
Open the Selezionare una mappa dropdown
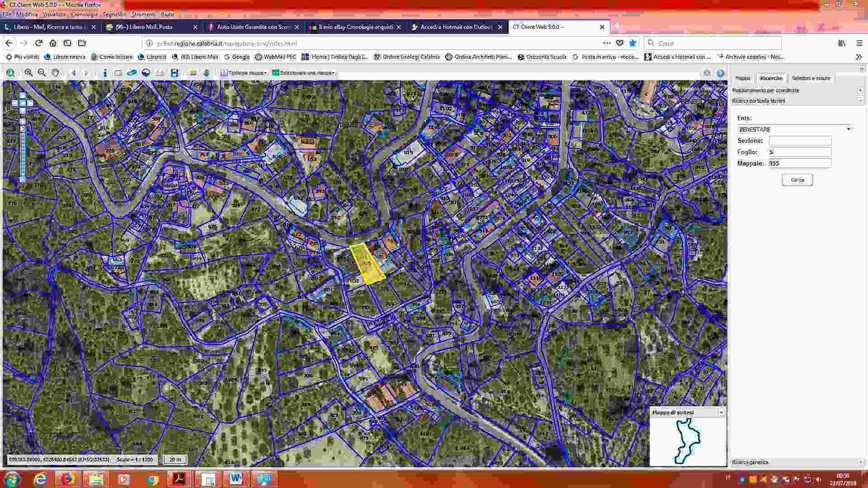coord(303,73)
